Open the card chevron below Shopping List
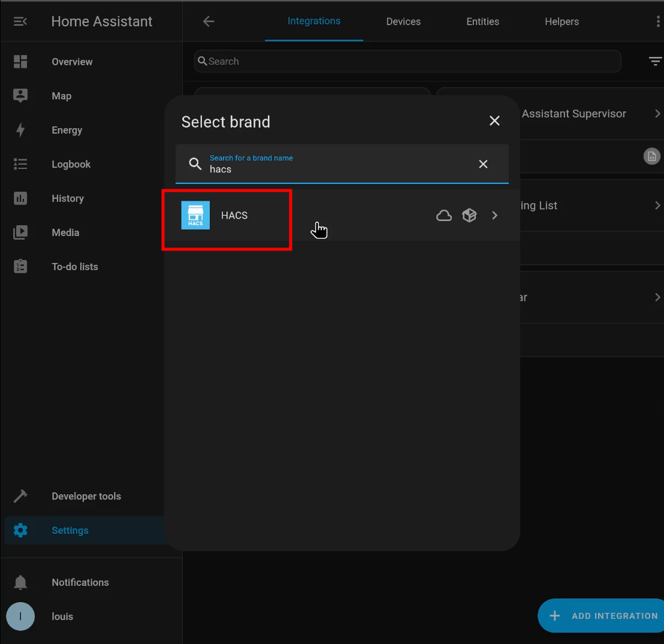664x644 pixels. 657,297
